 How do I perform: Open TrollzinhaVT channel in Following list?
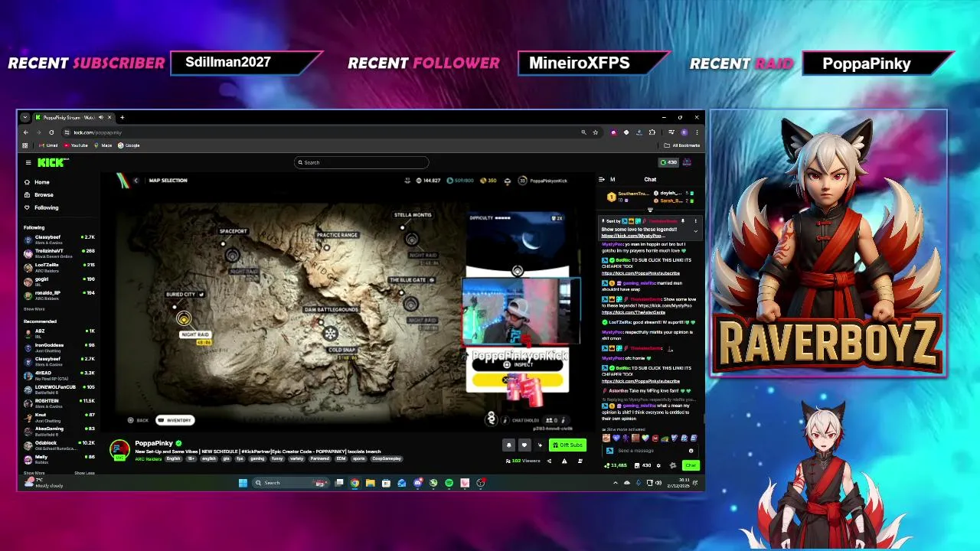58,253
